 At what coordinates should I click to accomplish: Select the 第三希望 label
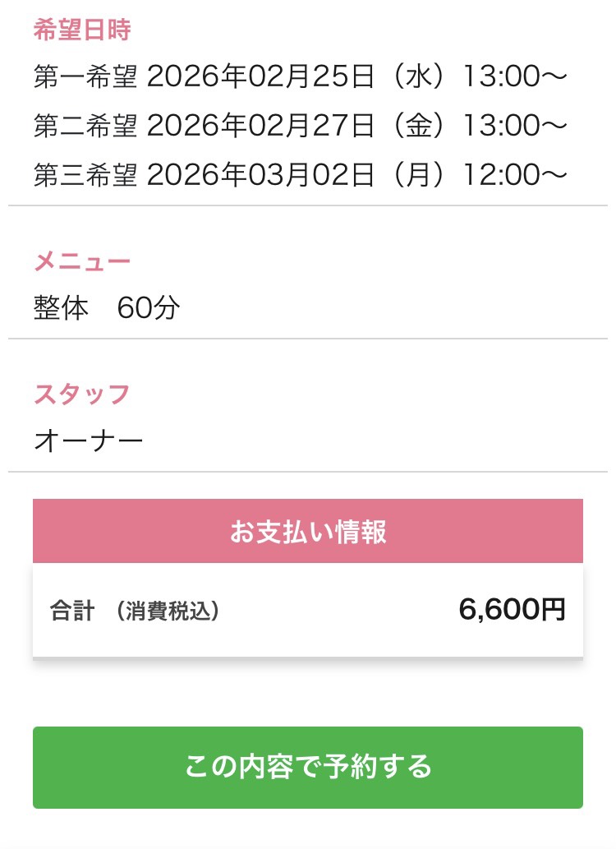point(85,174)
